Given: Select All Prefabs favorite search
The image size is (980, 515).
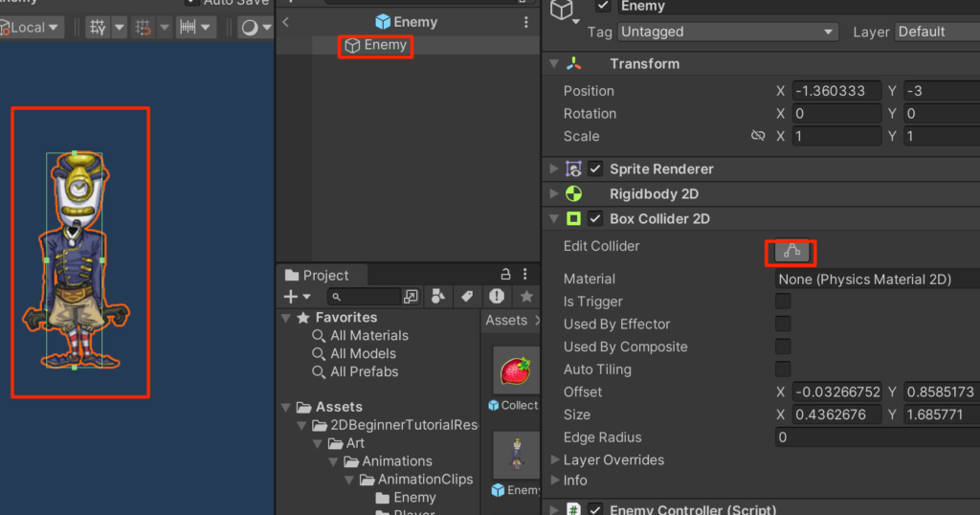Looking at the screenshot, I should (x=355, y=371).
